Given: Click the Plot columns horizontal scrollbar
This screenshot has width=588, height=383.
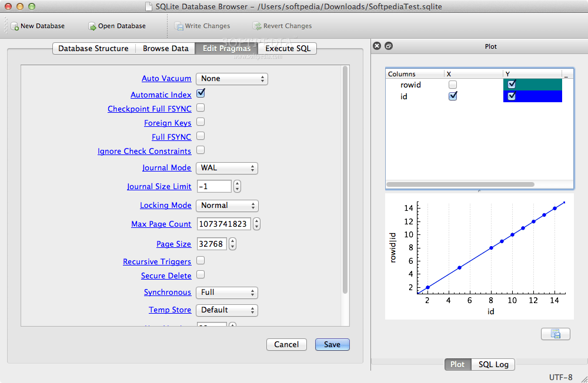Looking at the screenshot, I should (x=460, y=184).
